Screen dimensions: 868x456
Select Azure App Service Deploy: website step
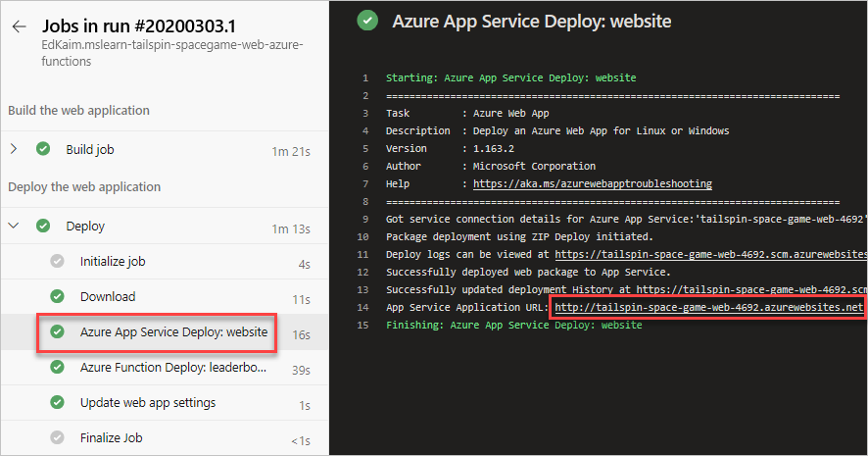tap(173, 332)
